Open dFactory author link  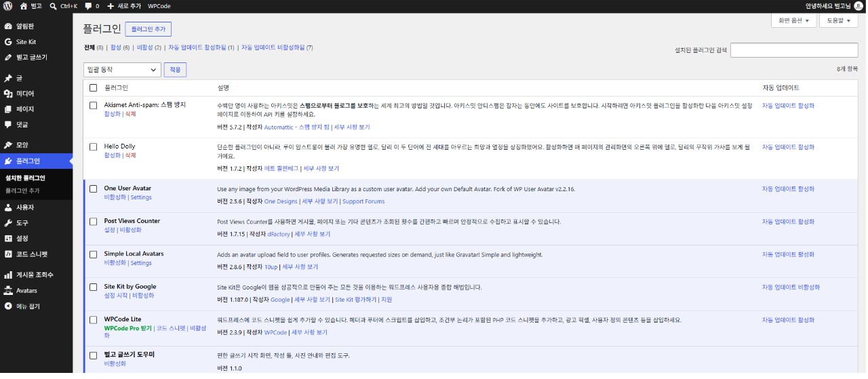[x=279, y=235]
